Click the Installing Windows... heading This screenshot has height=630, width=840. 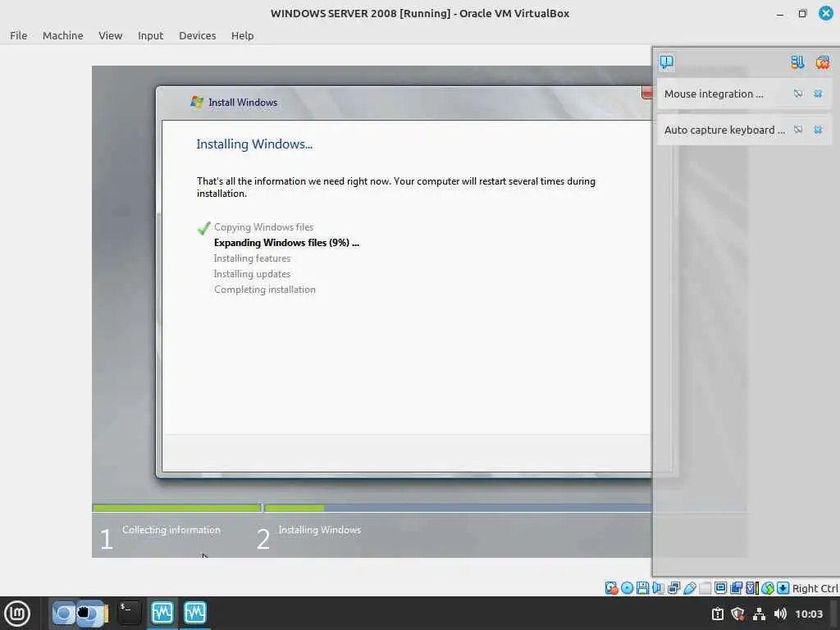pyautogui.click(x=254, y=144)
